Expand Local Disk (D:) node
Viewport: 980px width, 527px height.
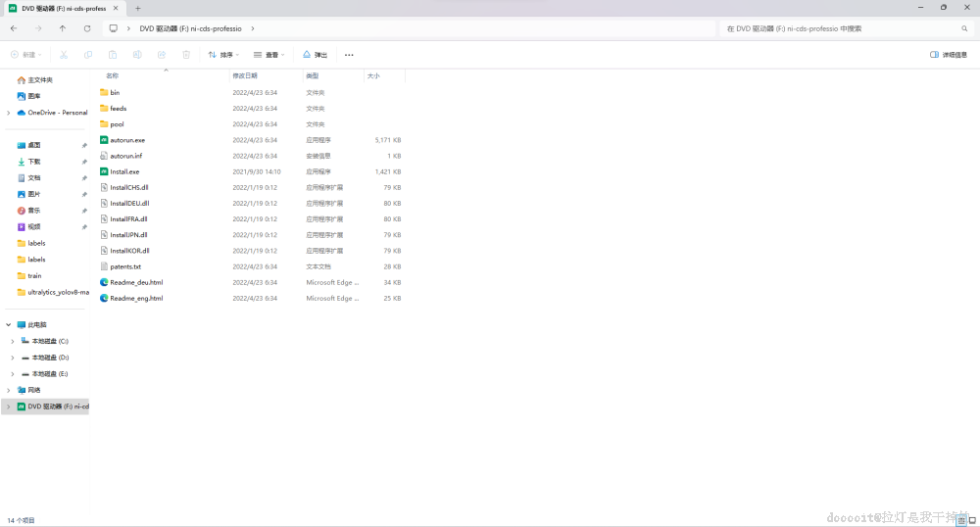pos(13,358)
